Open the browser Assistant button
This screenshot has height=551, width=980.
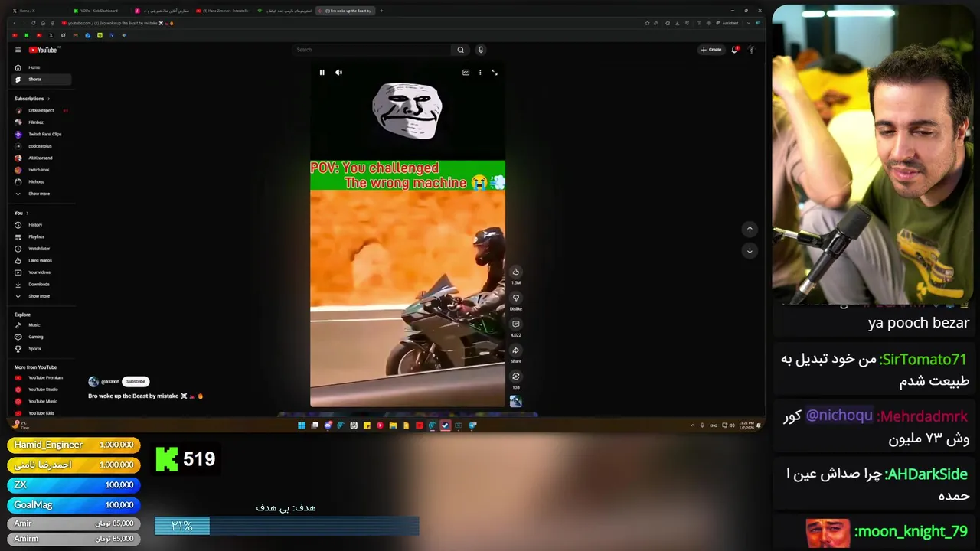(x=727, y=23)
